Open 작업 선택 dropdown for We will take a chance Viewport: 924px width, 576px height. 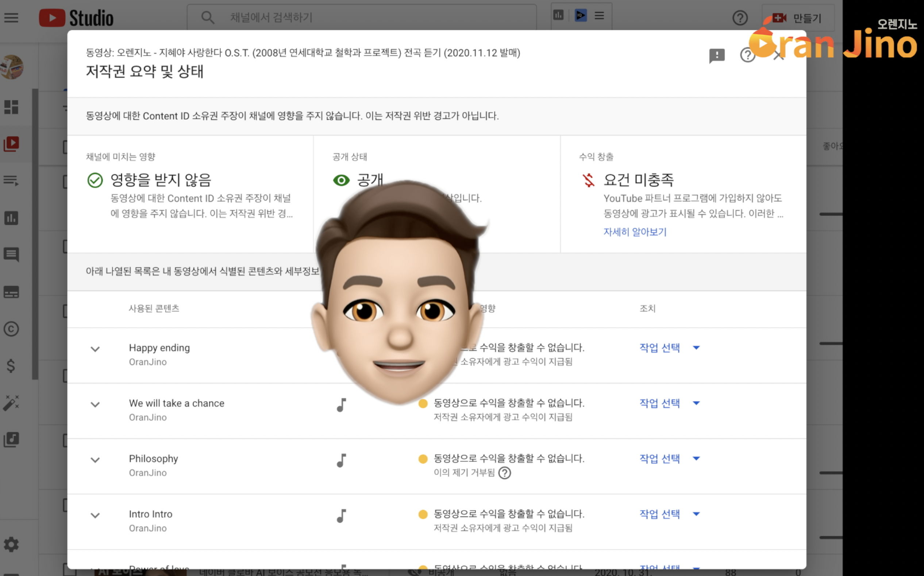point(669,403)
